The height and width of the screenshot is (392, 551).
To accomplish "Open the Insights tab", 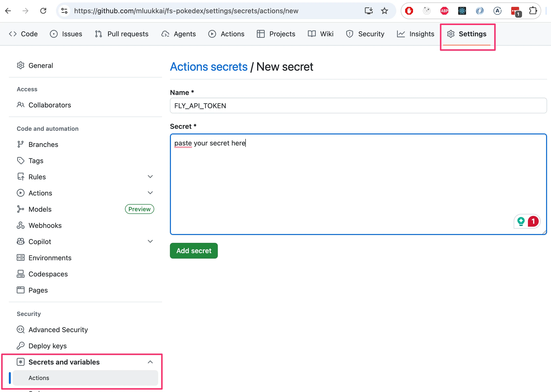I will tap(416, 34).
